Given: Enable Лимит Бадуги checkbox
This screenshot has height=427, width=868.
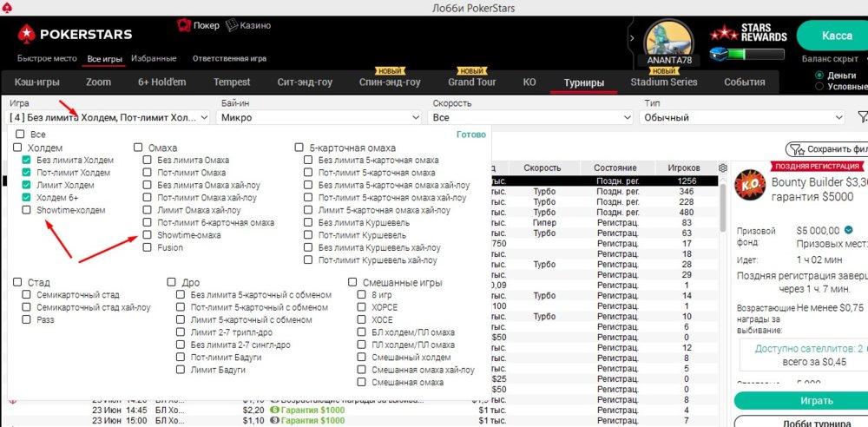Looking at the screenshot, I should click(181, 370).
